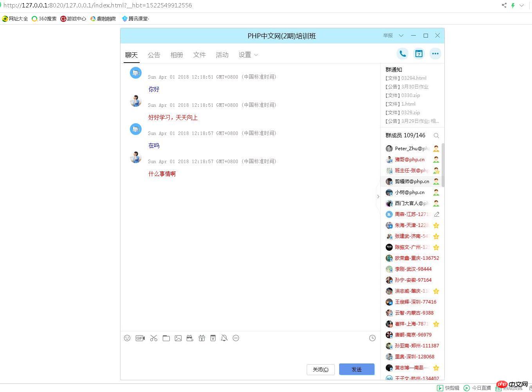The width and height of the screenshot is (532, 392).
Task: Click the star icon beside 陈振文-广州
Action: (436, 247)
